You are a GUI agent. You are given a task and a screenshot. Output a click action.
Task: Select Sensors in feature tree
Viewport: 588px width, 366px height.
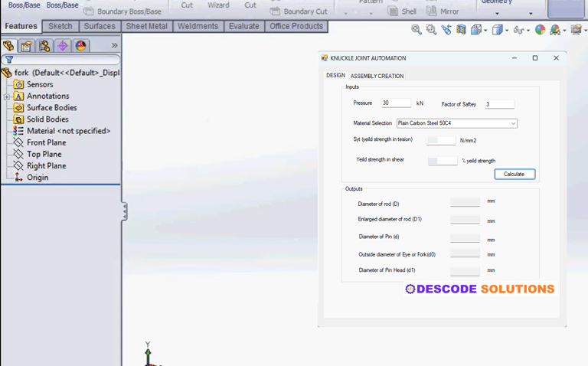point(40,84)
